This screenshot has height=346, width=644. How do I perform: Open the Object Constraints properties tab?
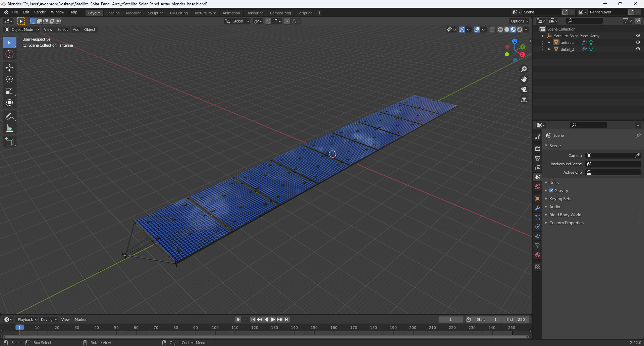click(538, 236)
